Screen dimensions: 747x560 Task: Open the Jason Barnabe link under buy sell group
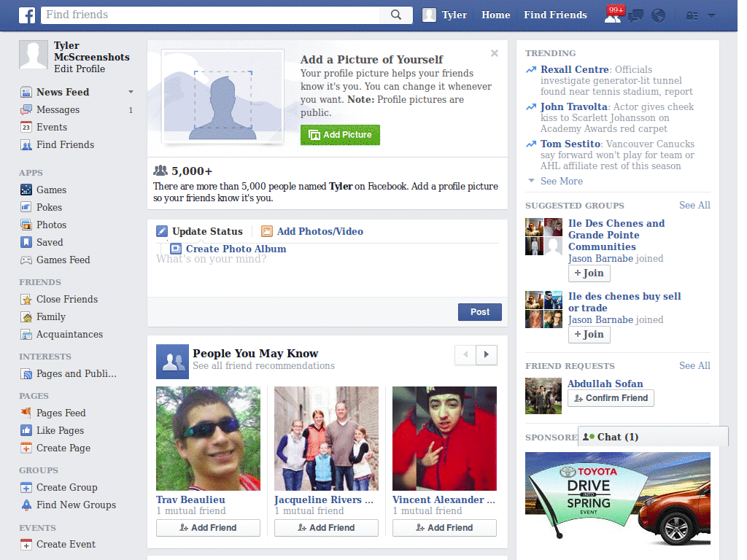(x=600, y=320)
